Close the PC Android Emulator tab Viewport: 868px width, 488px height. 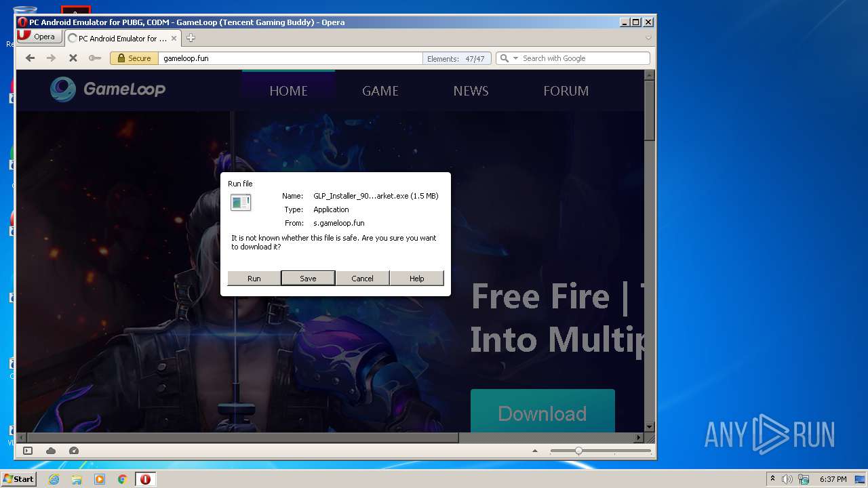(x=174, y=39)
